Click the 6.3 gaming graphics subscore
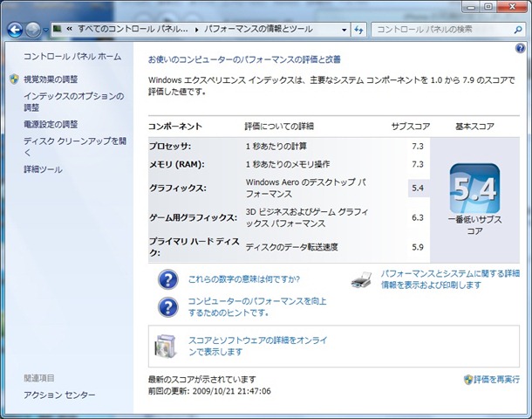 coord(418,217)
